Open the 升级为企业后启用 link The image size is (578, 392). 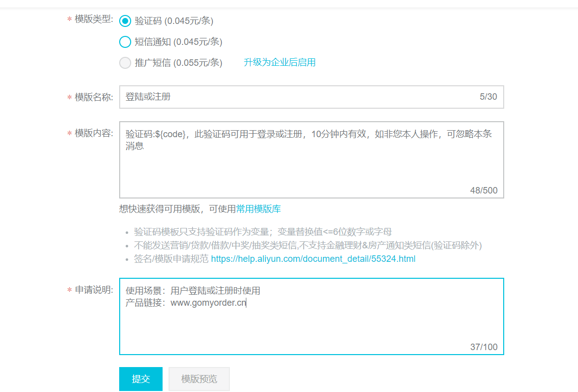[279, 62]
